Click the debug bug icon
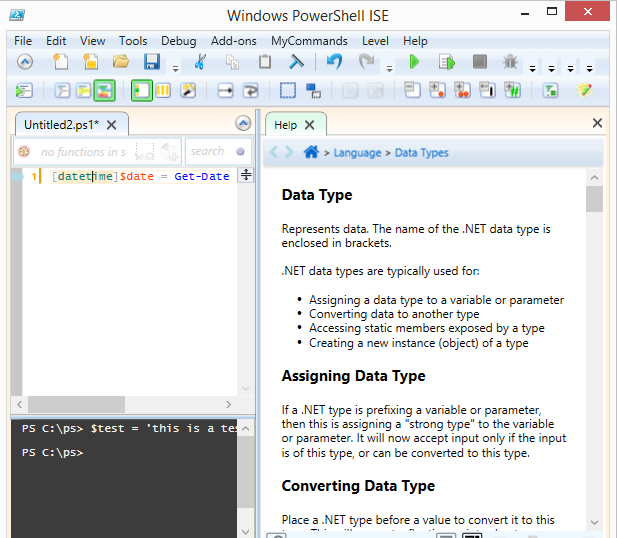 (x=510, y=62)
